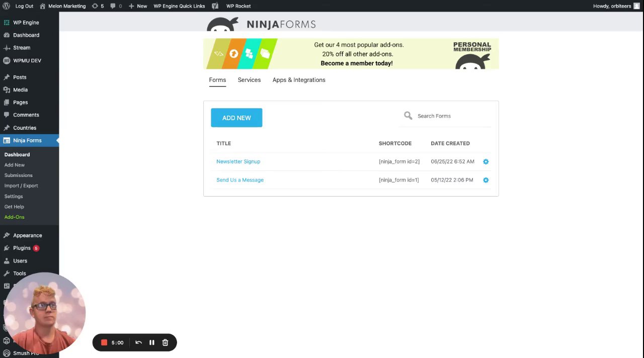
Task: Pause the screen recording
Action: click(151, 342)
